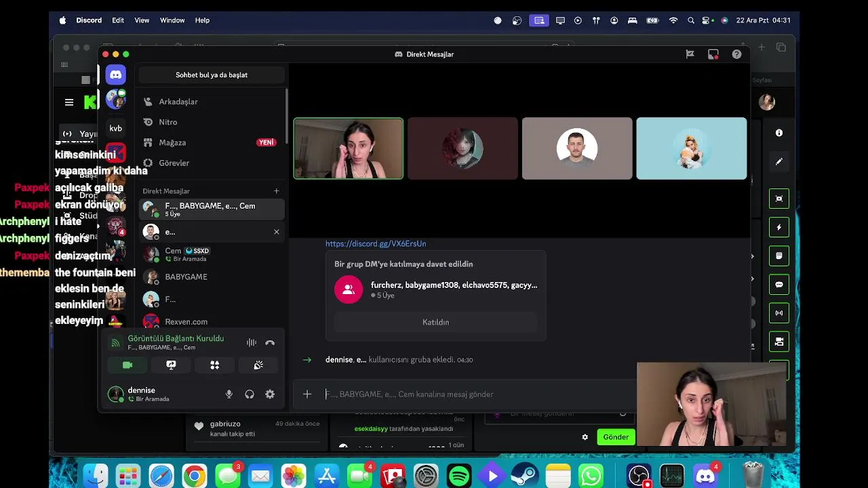Open Spotlight search in menu bar
The image size is (868, 488).
(691, 20)
